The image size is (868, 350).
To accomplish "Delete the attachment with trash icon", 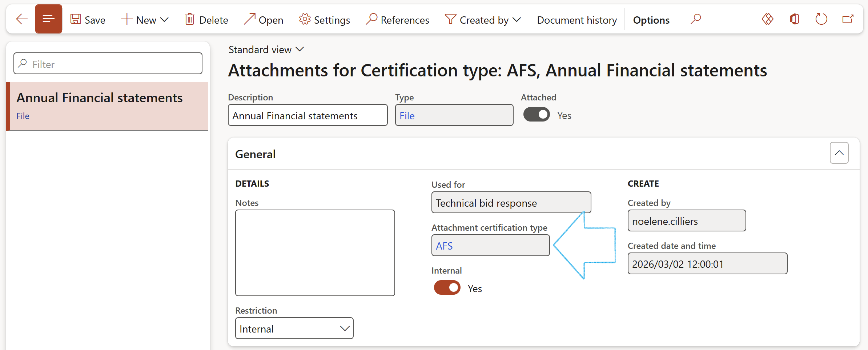I will (x=190, y=19).
